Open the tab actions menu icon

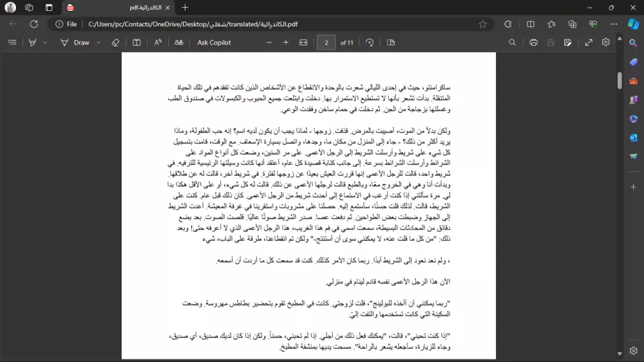click(x=49, y=7)
